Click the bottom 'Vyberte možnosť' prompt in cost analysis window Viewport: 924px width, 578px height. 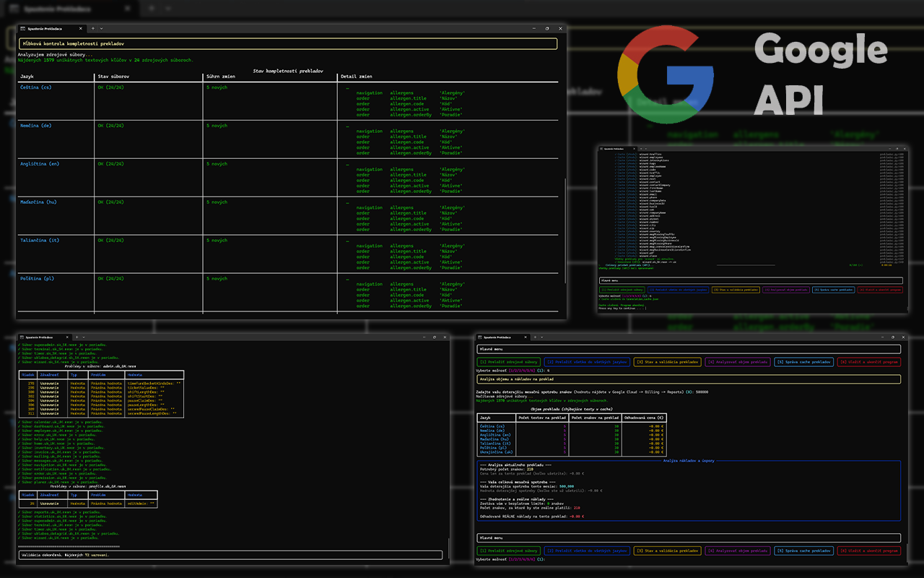pos(512,559)
